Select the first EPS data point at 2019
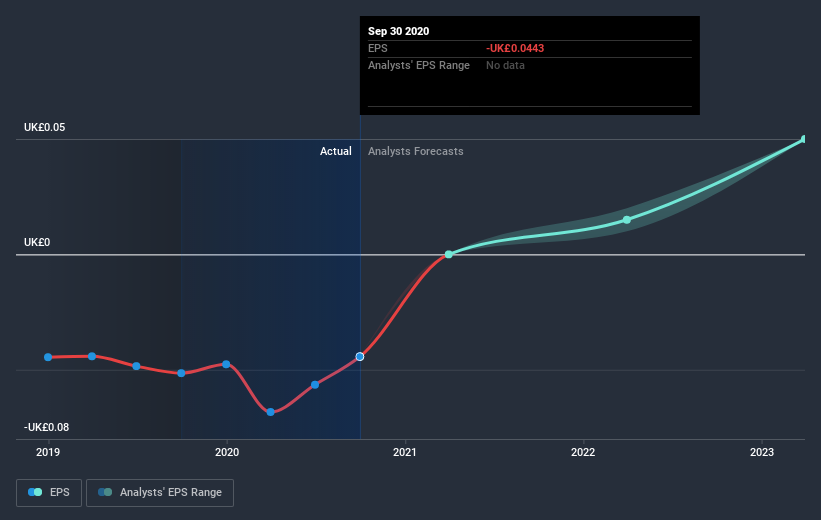Image resolution: width=821 pixels, height=520 pixels. (x=48, y=357)
